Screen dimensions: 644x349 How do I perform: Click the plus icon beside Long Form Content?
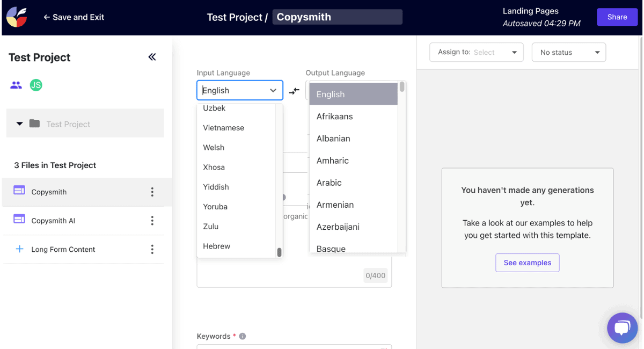point(19,249)
